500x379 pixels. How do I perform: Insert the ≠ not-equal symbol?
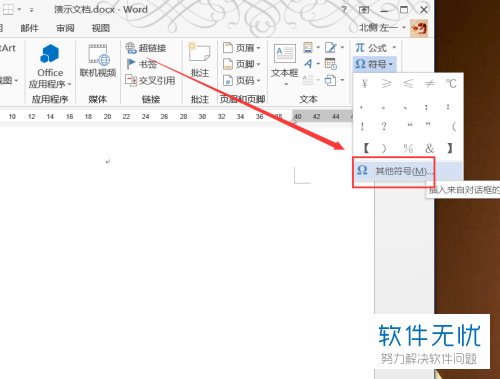pos(430,84)
